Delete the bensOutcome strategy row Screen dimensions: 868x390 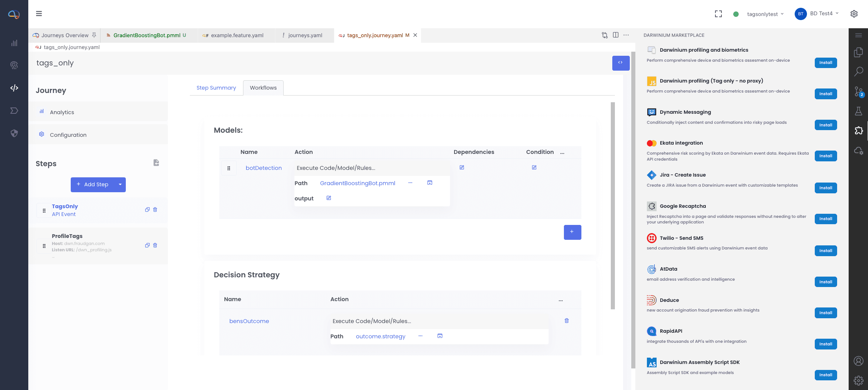(567, 321)
